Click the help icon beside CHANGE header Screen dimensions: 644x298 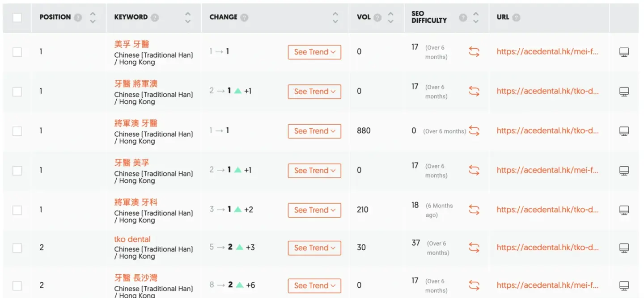click(x=244, y=17)
